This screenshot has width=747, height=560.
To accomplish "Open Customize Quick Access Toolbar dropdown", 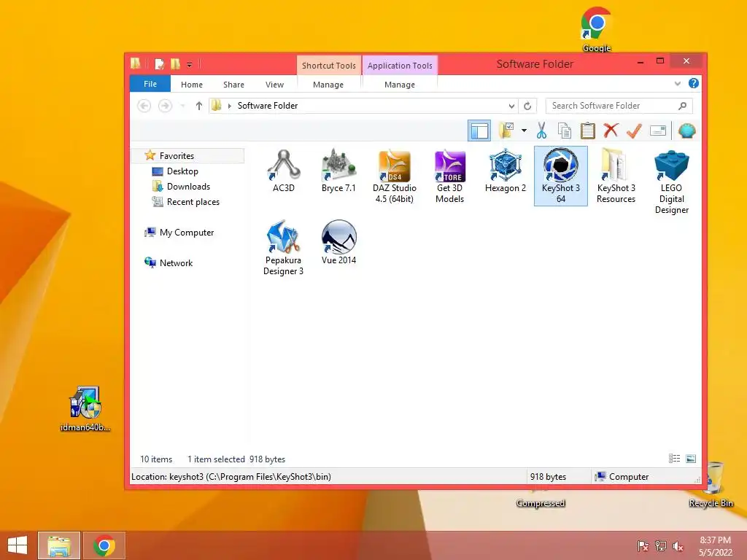I will point(189,64).
